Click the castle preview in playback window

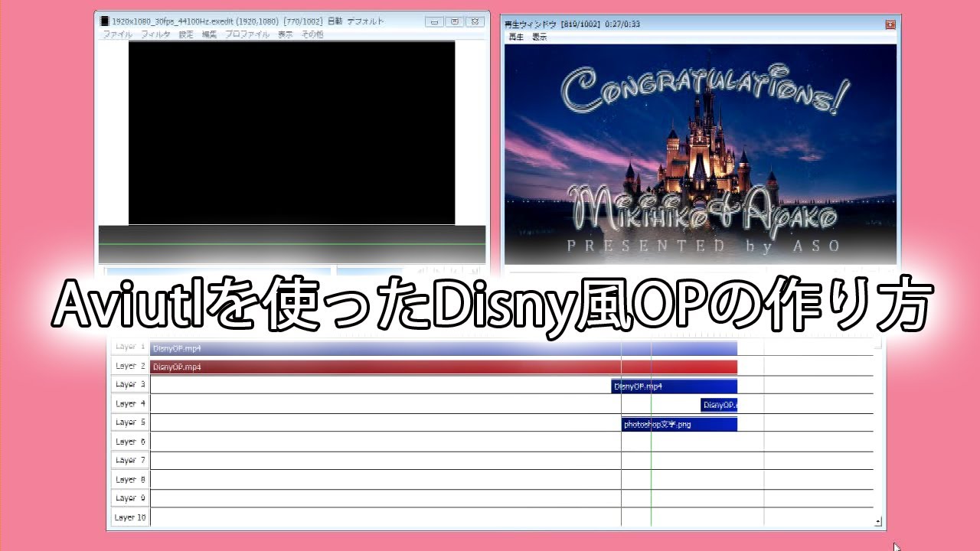click(701, 154)
